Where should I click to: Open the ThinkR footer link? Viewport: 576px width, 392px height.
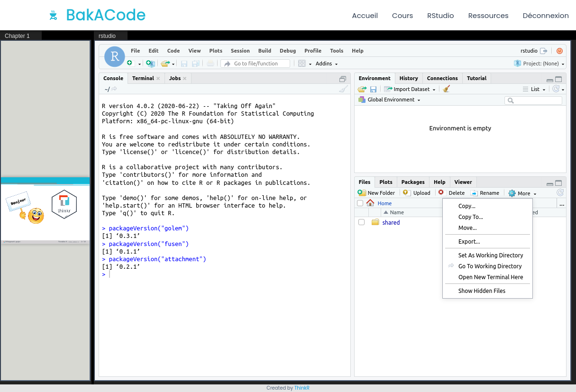click(302, 388)
